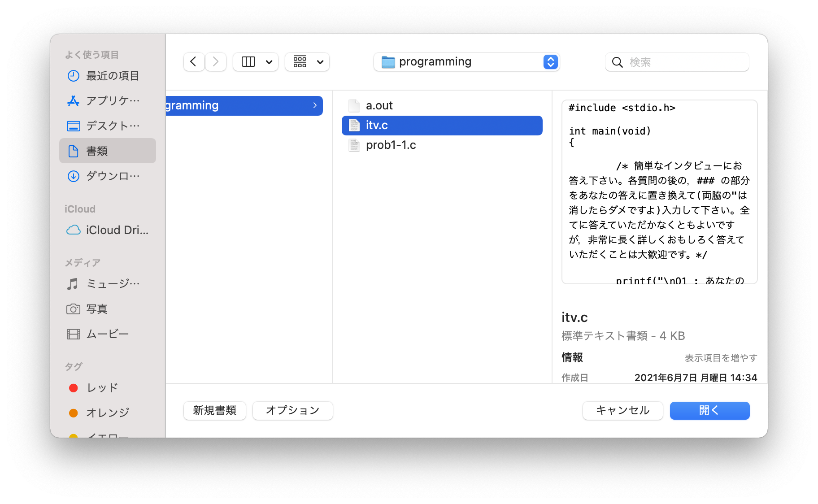Open the view mode dropdown chevron
This screenshot has height=504, width=818.
coord(269,62)
